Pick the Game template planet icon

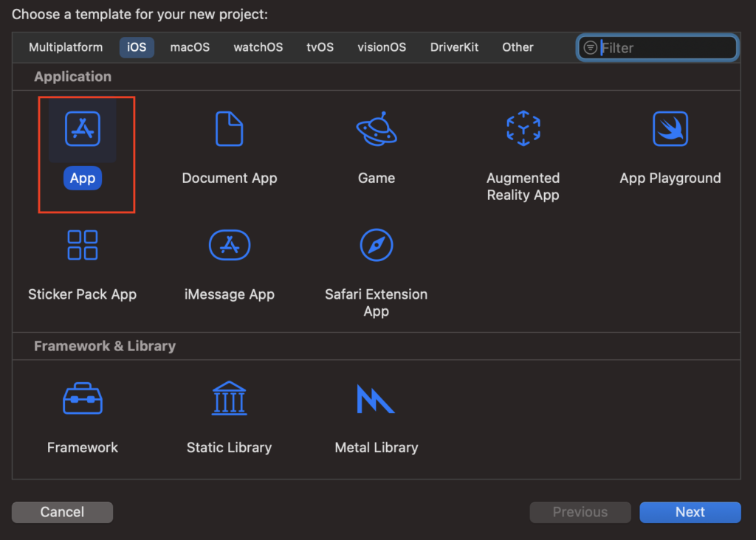[x=377, y=128]
